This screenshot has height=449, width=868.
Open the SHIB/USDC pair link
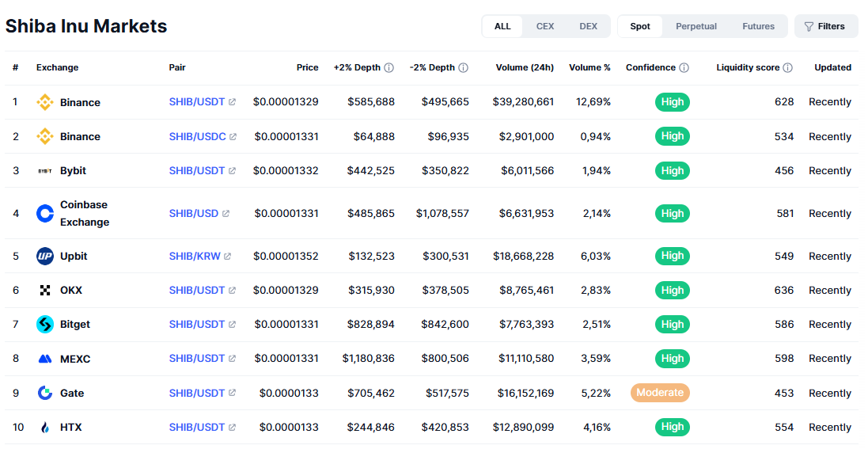pos(197,136)
